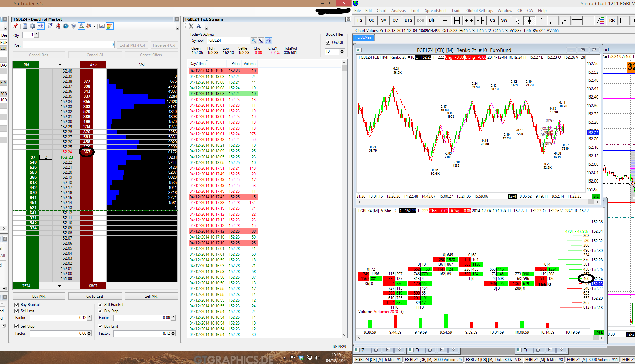Click the Symbol input field showing FGBLZ4
Viewport: 635px width, 364px height.
(x=228, y=40)
